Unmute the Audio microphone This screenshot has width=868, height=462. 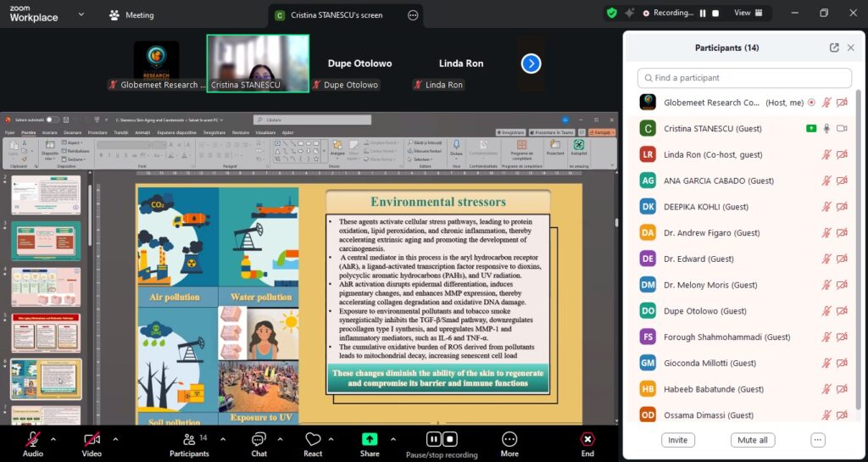[33, 439]
